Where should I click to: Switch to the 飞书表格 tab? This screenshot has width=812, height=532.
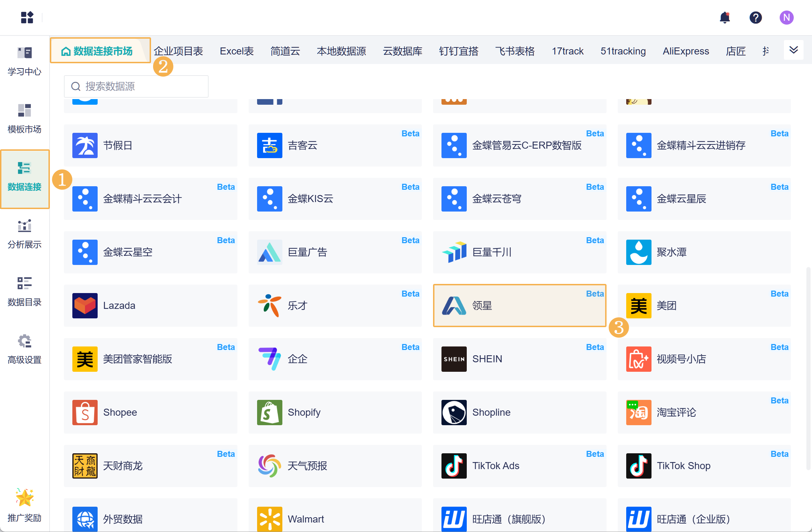515,51
